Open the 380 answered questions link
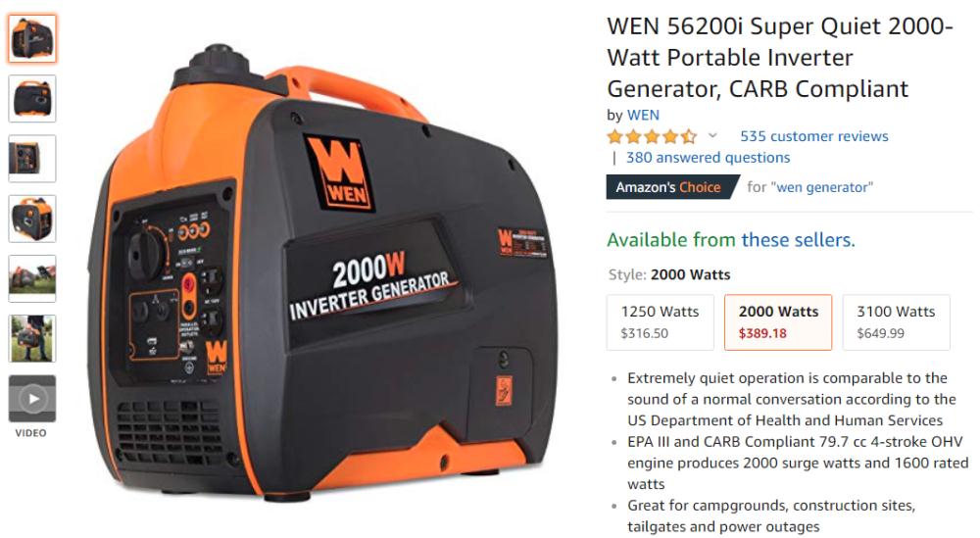 [x=708, y=158]
